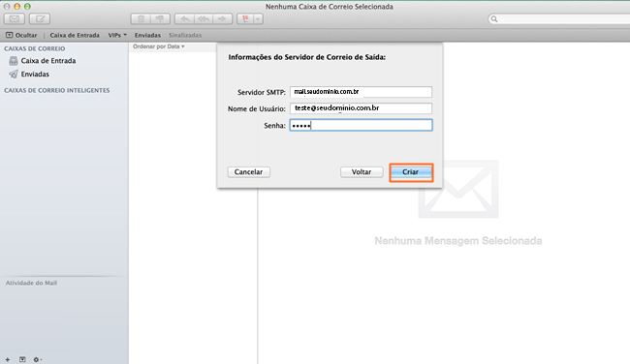The width and height of the screenshot is (630, 364).
Task: Click the Cancelar button in dialog
Action: (x=249, y=171)
